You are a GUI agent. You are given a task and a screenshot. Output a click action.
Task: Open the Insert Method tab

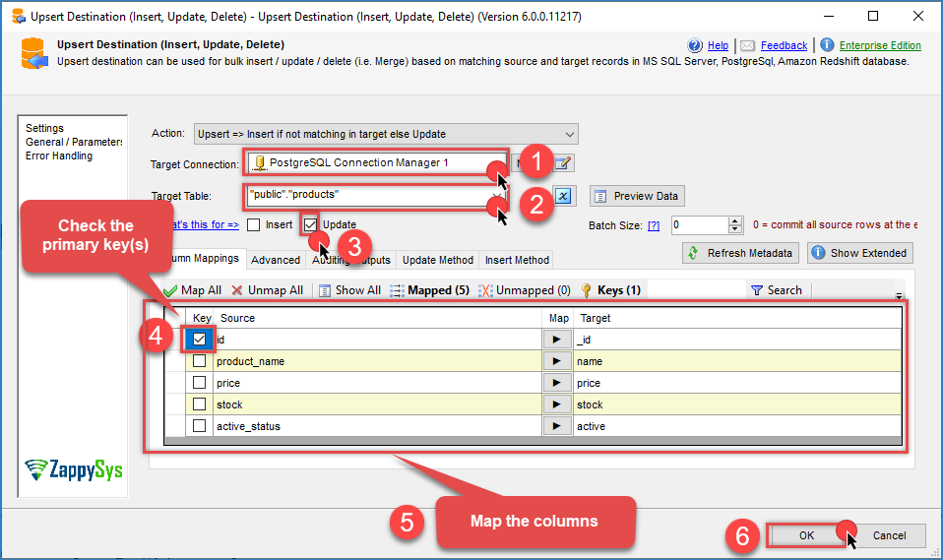[x=517, y=260]
